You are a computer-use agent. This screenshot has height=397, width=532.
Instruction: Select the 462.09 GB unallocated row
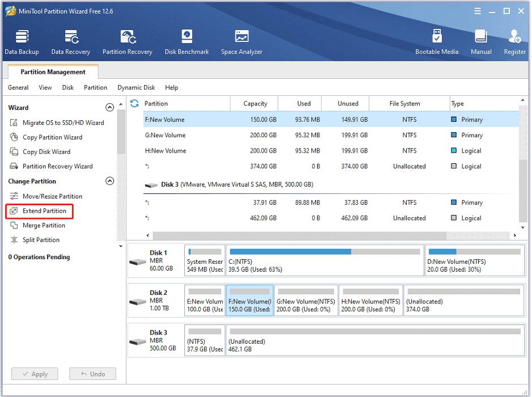coord(331,218)
